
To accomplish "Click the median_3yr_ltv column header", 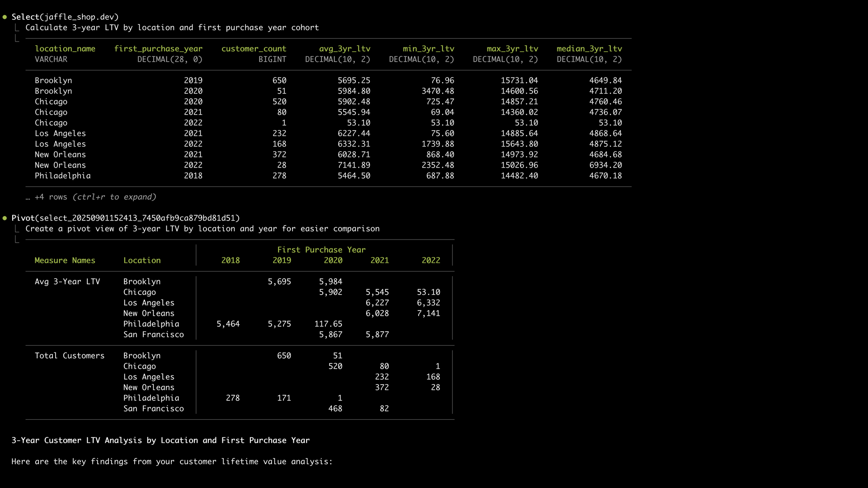I will (589, 49).
